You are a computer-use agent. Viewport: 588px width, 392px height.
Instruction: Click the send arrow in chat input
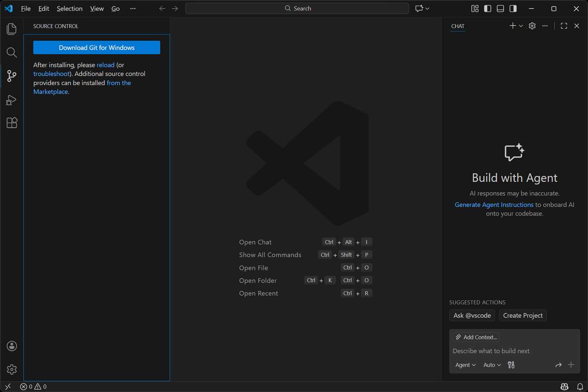click(x=558, y=365)
